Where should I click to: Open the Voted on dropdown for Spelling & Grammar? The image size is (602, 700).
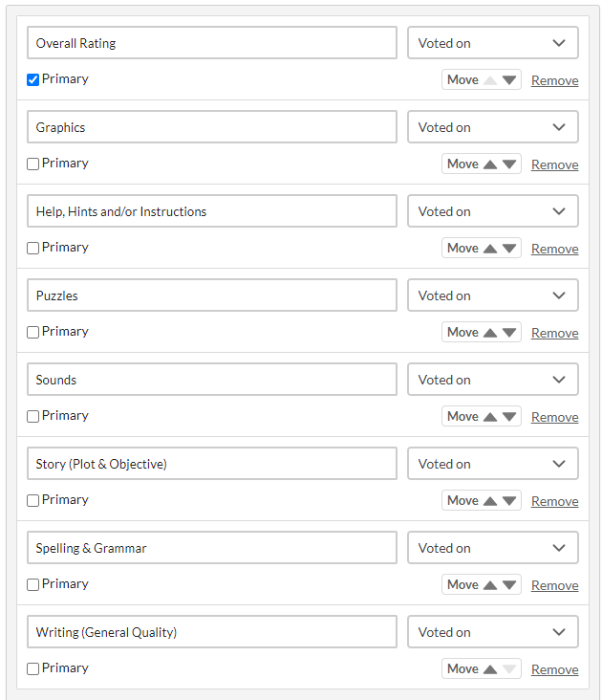point(493,548)
